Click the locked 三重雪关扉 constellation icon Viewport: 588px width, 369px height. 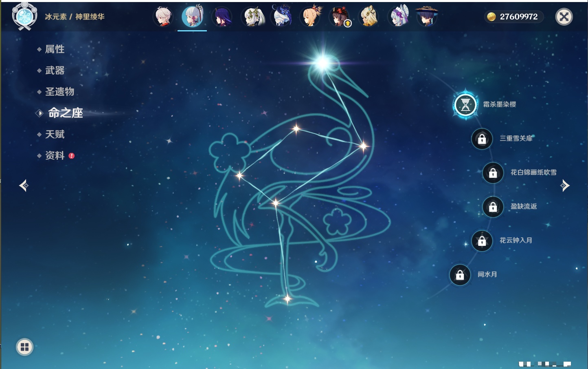[x=482, y=139]
